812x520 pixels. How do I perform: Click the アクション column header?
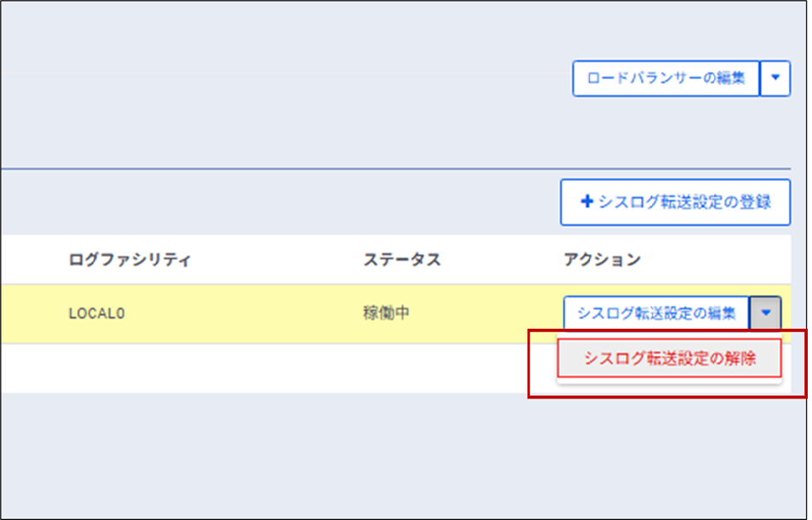click(x=601, y=260)
